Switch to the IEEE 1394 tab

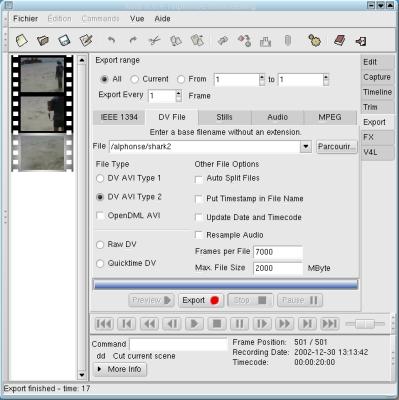point(119,117)
